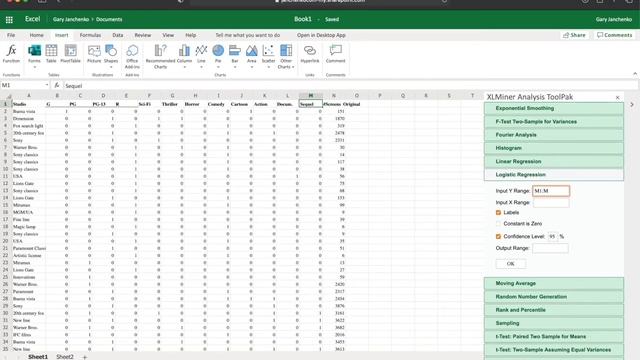Collapse the ribbon with the chevron
The width and height of the screenshot is (640, 360).
635,74
